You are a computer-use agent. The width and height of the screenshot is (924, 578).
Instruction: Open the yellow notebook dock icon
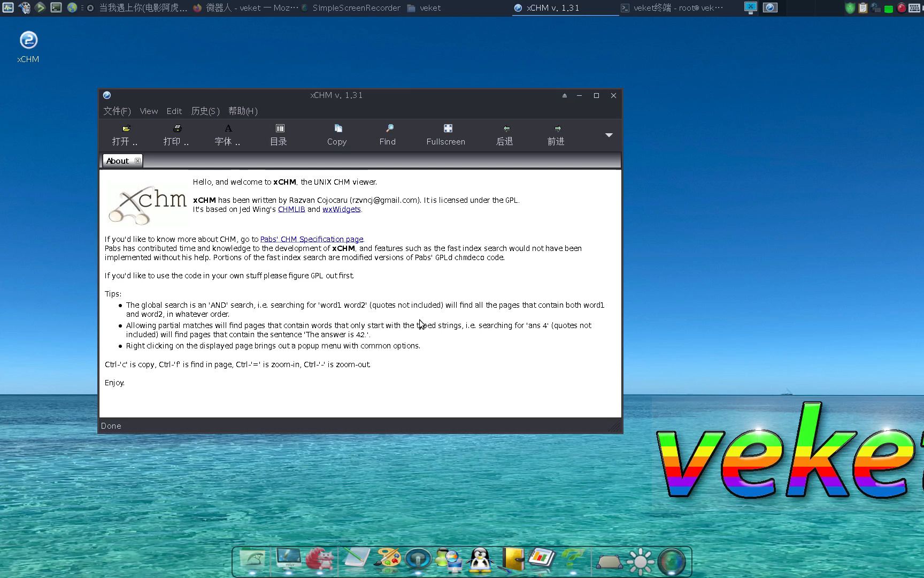pyautogui.click(x=512, y=559)
